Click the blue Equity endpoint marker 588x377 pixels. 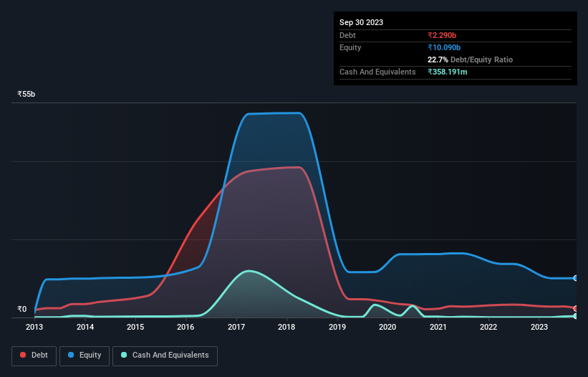click(x=576, y=278)
